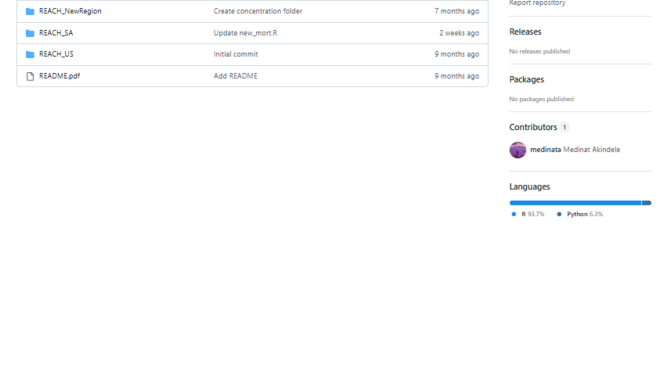The image size is (660, 380).
Task: Click '9 months ago' in the README.pdf row
Action: tap(457, 76)
